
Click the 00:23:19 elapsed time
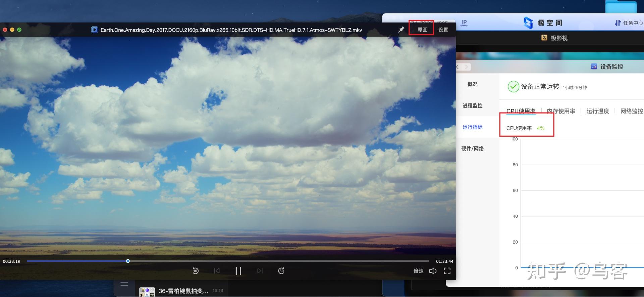pyautogui.click(x=11, y=261)
